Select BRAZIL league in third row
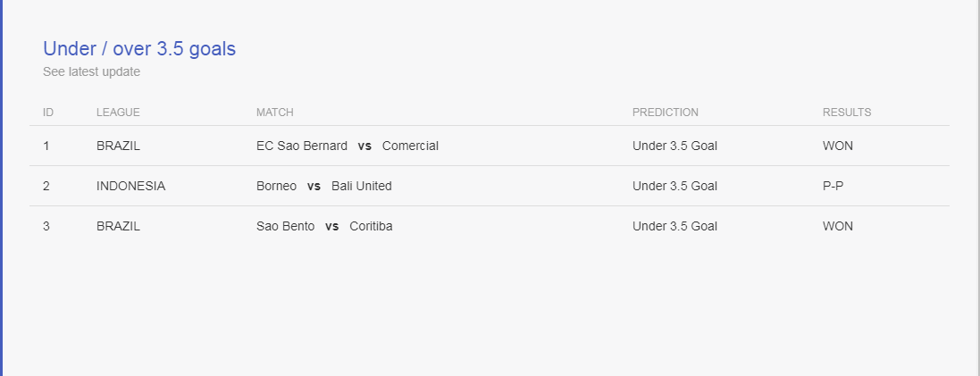This screenshot has height=376, width=980. click(118, 226)
